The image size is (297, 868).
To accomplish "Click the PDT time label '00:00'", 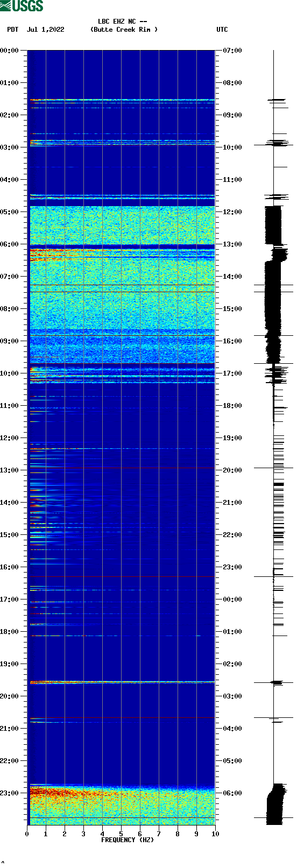I will (x=10, y=51).
